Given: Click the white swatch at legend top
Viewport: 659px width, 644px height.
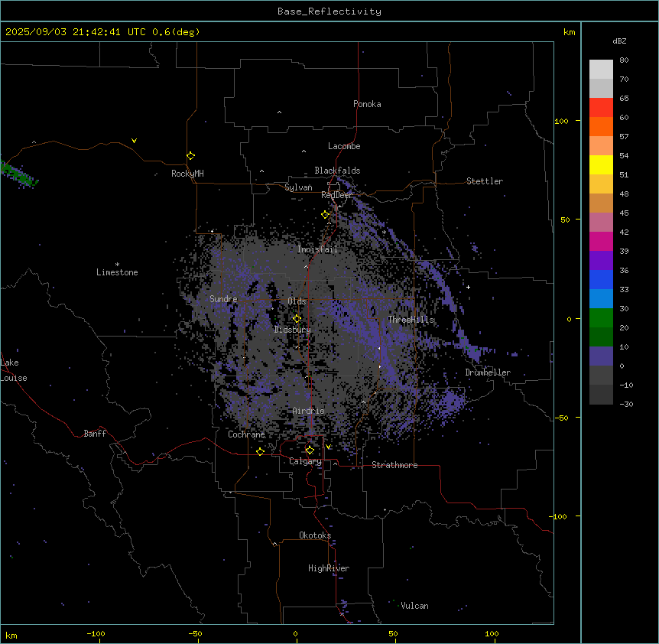Looking at the screenshot, I should tap(601, 70).
